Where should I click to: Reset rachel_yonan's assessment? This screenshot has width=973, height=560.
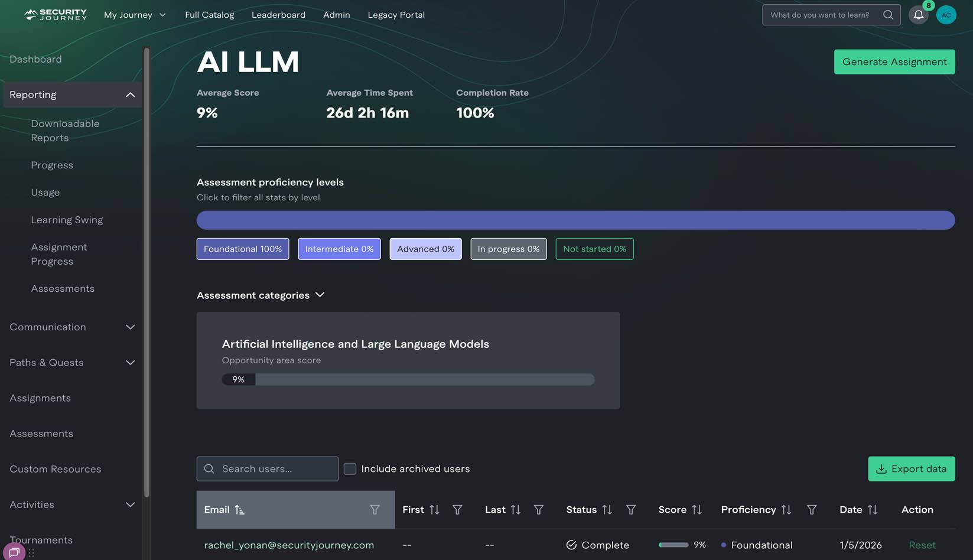pyautogui.click(x=922, y=545)
